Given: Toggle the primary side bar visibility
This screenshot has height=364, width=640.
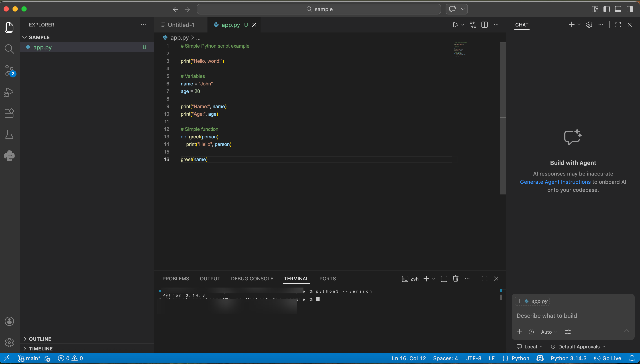Looking at the screenshot, I should (x=606, y=9).
